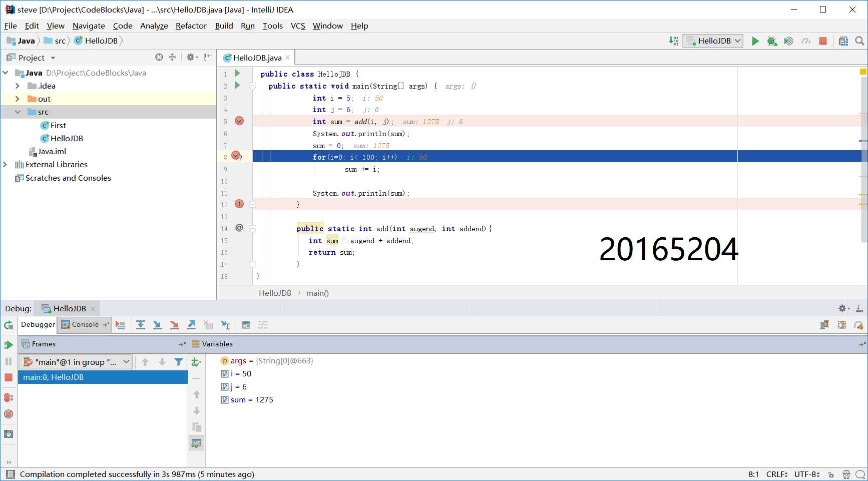Open the First class in the Project tree

[58, 126]
